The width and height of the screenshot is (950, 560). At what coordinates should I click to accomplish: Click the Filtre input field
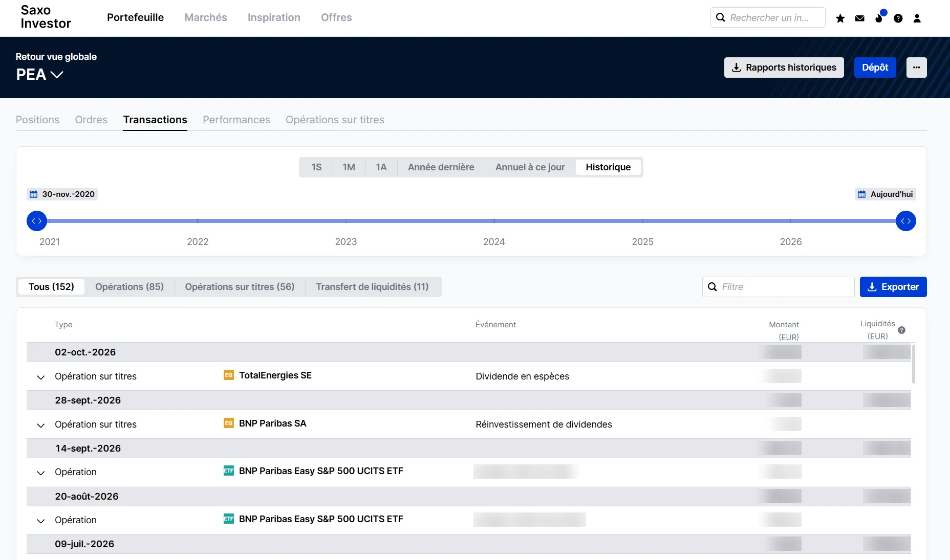(x=779, y=287)
